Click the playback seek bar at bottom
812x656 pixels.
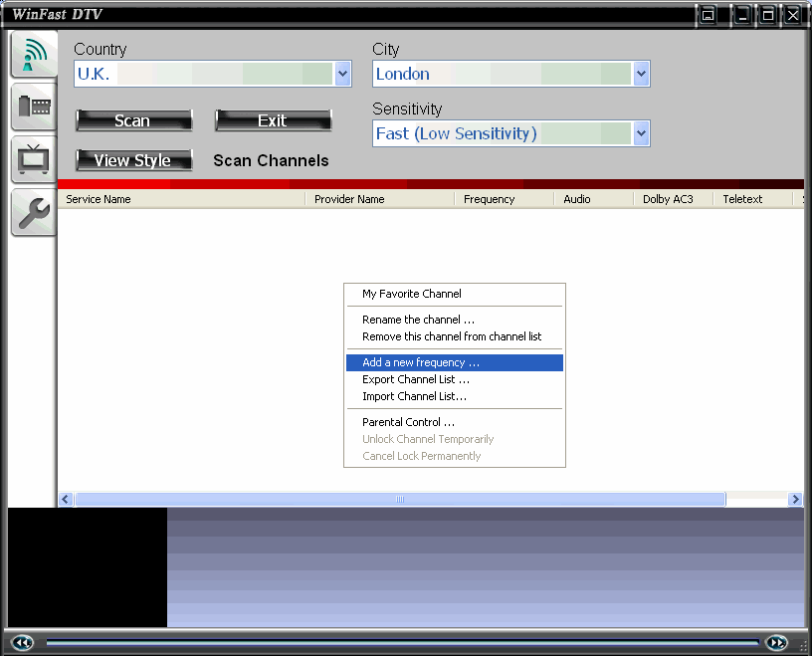pos(402,642)
